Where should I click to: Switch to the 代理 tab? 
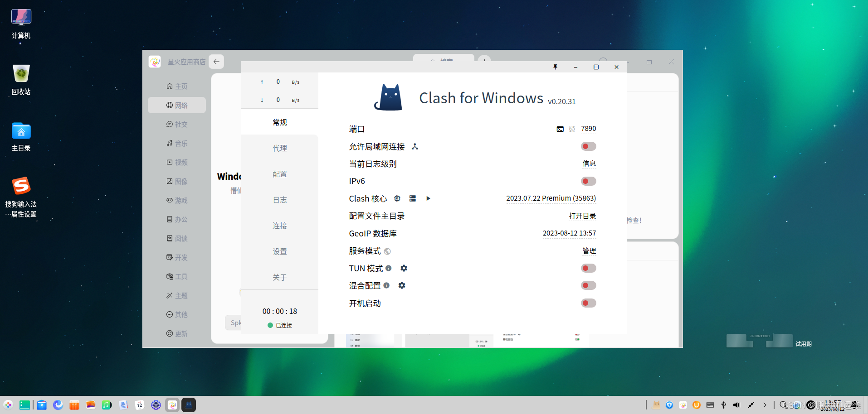[x=280, y=148]
